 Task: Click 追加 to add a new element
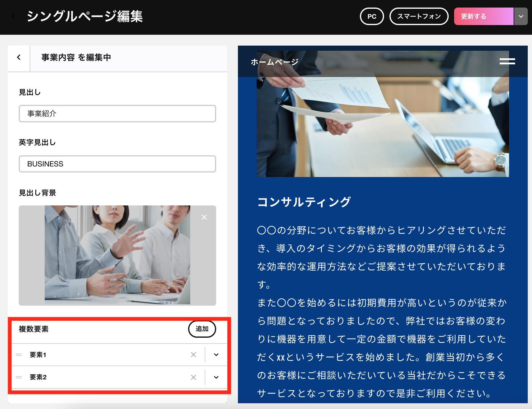pos(202,329)
